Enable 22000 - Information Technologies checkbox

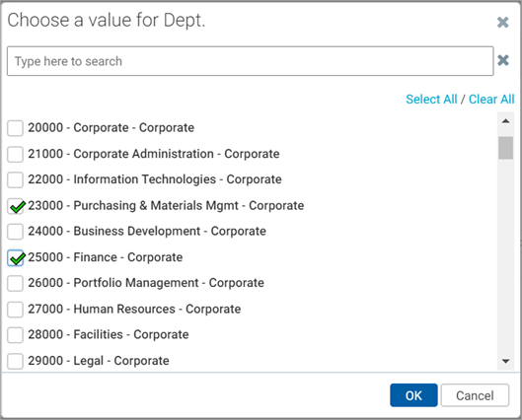pyautogui.click(x=15, y=179)
